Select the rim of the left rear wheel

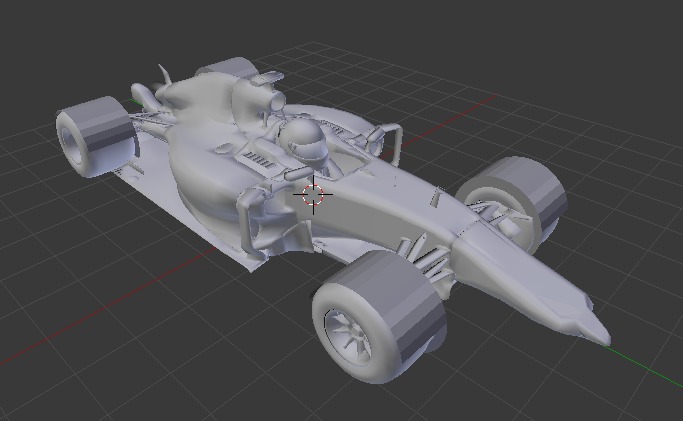pos(74,141)
